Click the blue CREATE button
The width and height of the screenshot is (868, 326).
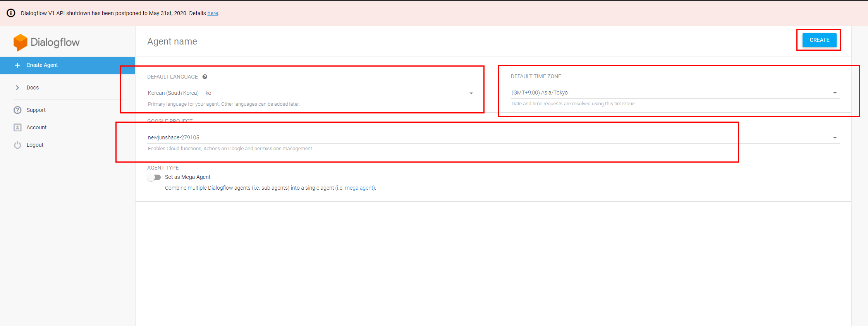point(819,40)
